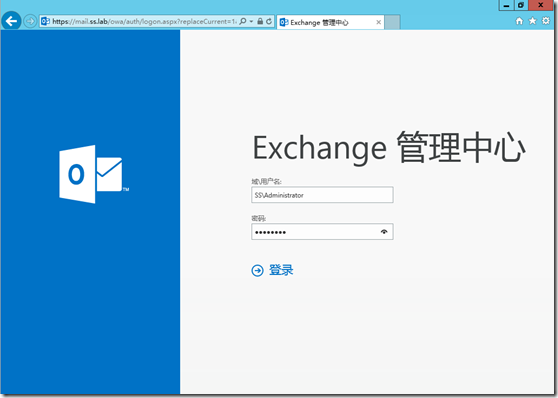Click the circled arrow sign-in icon
The height and width of the screenshot is (398, 558).
(x=257, y=271)
